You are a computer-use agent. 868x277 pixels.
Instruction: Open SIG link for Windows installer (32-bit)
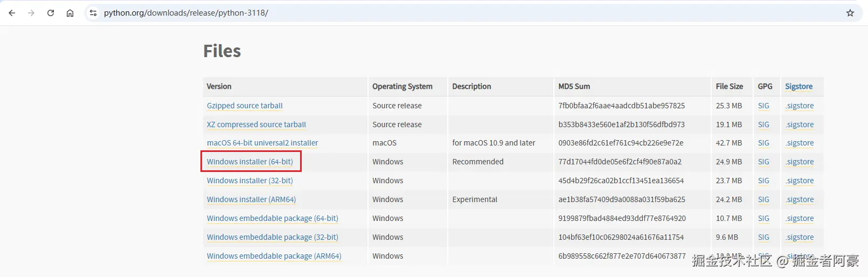point(763,181)
